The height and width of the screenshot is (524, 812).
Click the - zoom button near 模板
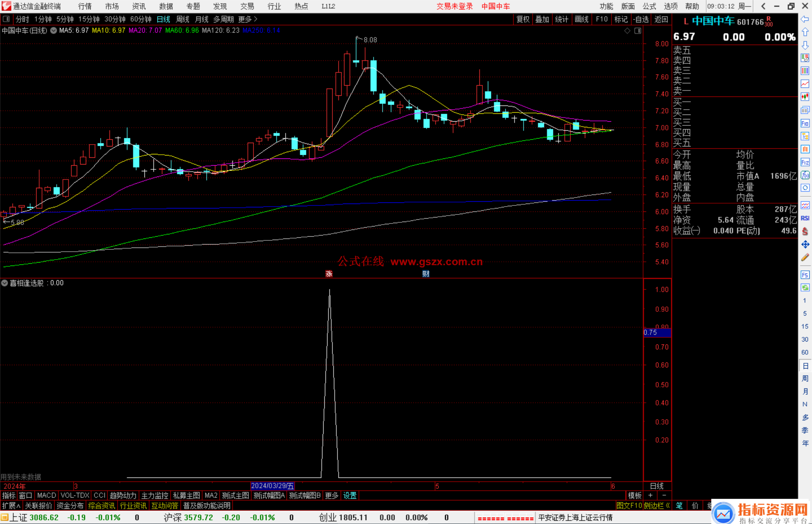[664, 495]
